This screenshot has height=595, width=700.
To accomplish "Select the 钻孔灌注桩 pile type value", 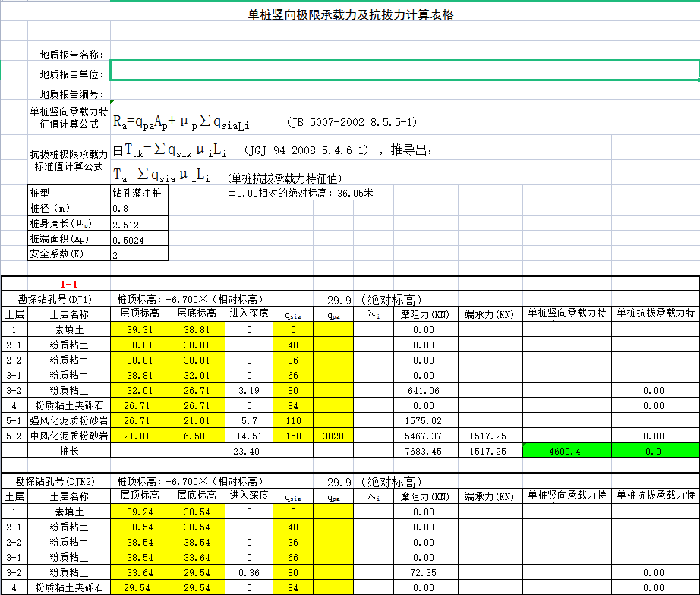I will (139, 193).
